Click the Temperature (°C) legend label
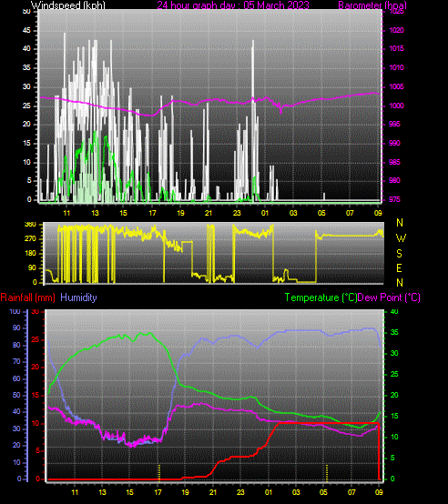The width and height of the screenshot is (448, 504). (x=321, y=297)
